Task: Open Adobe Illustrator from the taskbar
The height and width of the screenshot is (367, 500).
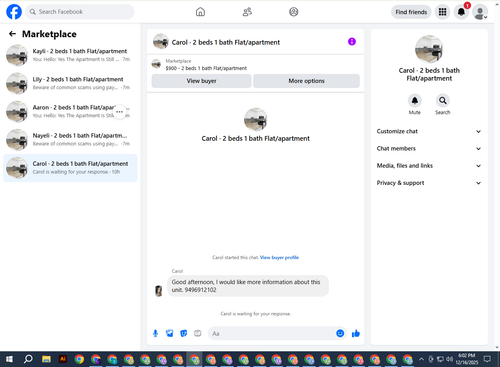Action: (x=63, y=359)
